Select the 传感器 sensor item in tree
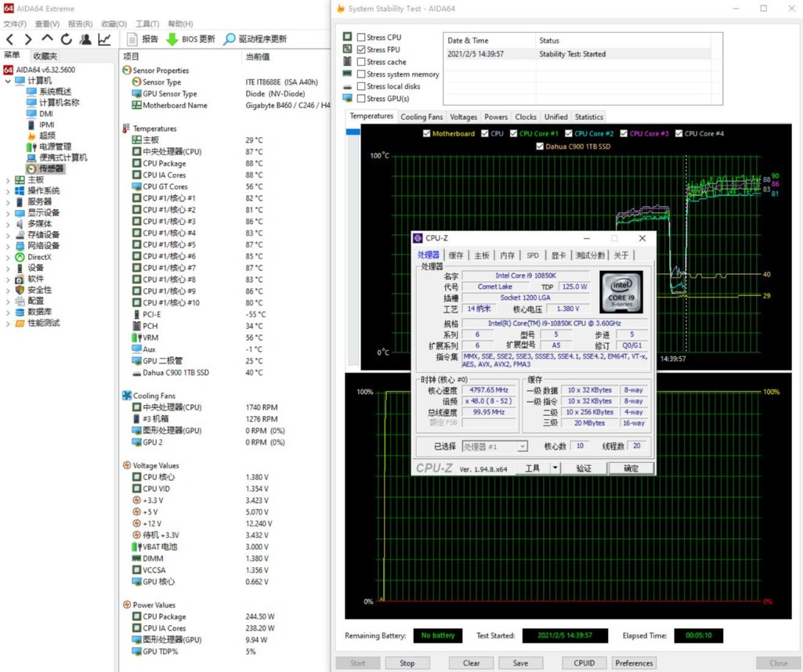The height and width of the screenshot is (672, 803). 52,168
